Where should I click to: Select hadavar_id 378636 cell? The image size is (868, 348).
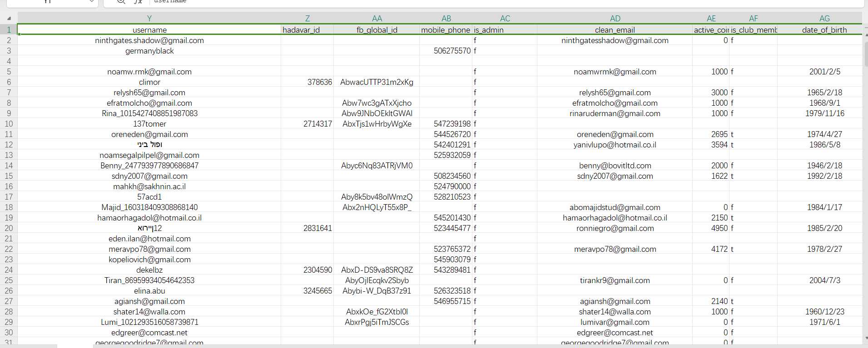[308, 82]
